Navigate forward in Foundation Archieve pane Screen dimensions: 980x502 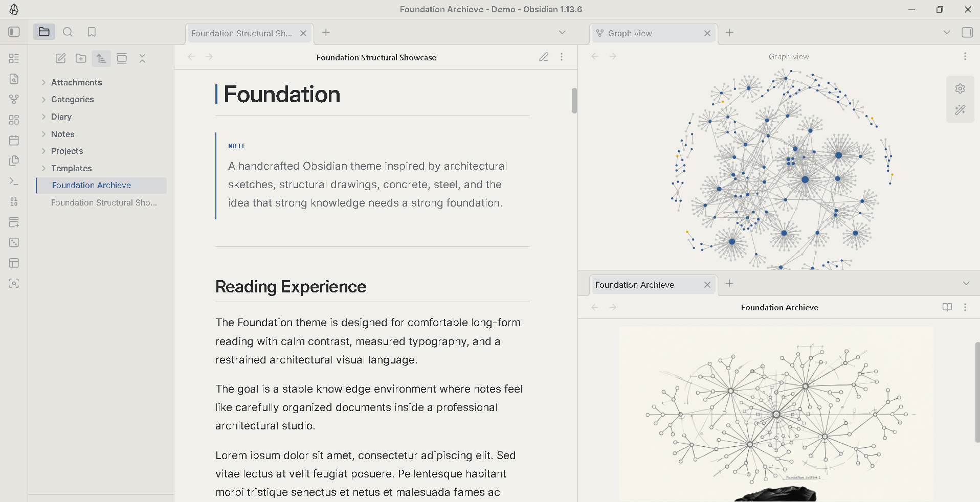[613, 307]
